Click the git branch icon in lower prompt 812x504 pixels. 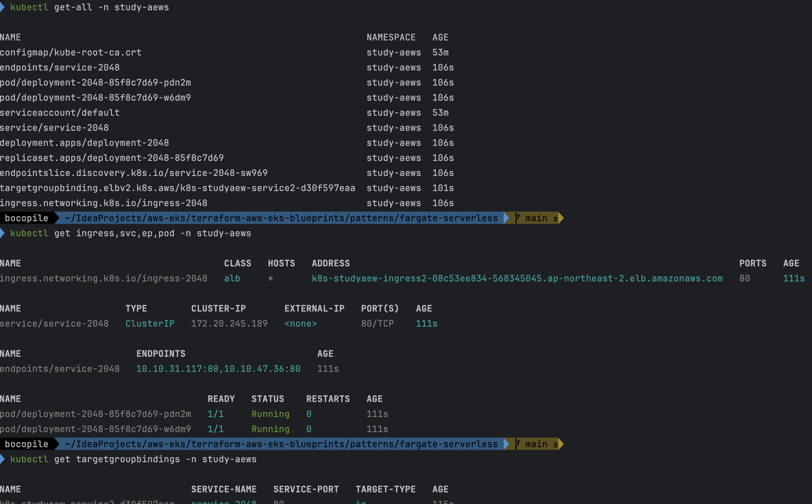point(517,444)
